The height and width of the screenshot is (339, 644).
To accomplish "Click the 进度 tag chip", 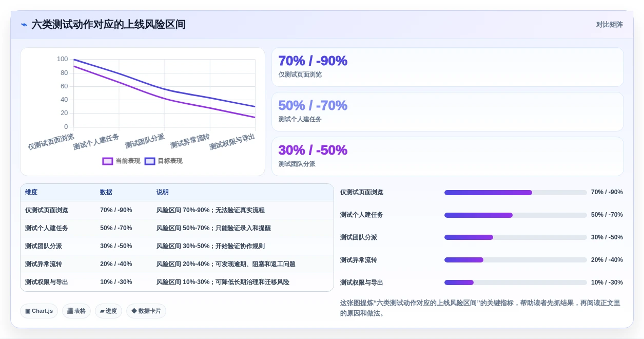I will (x=108, y=311).
